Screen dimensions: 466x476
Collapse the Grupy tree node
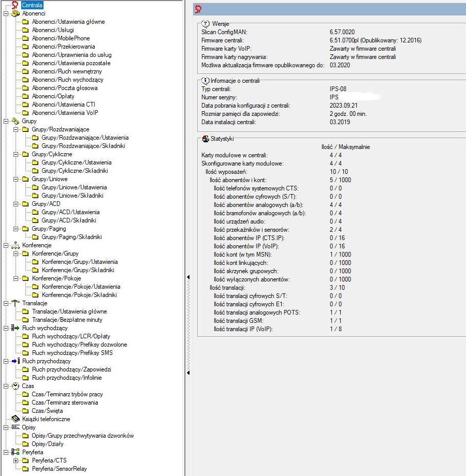click(6, 121)
